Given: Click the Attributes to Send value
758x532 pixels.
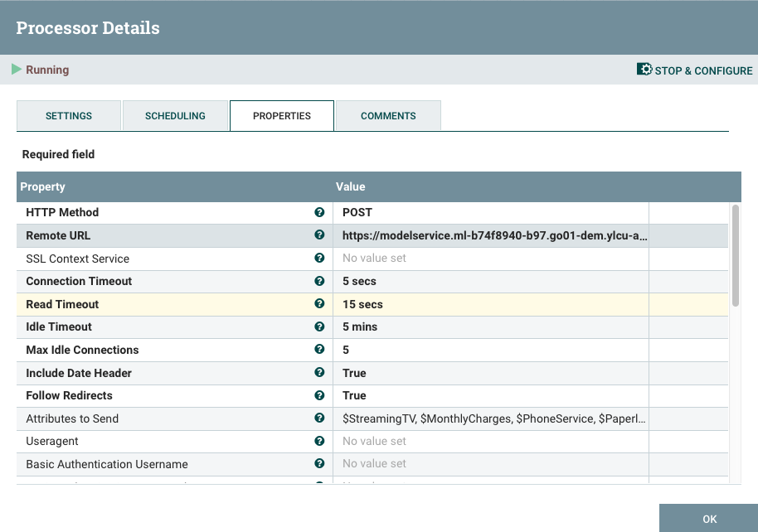Looking at the screenshot, I should [x=493, y=418].
